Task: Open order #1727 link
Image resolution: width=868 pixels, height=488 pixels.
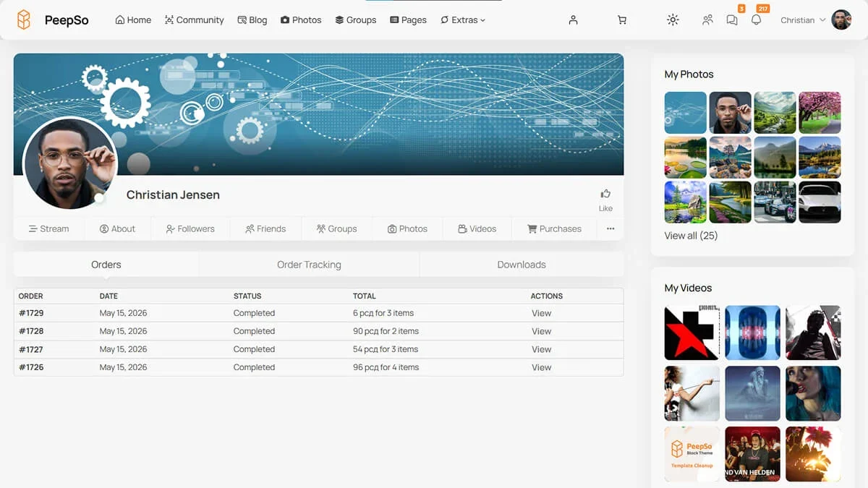Action: [x=31, y=349]
